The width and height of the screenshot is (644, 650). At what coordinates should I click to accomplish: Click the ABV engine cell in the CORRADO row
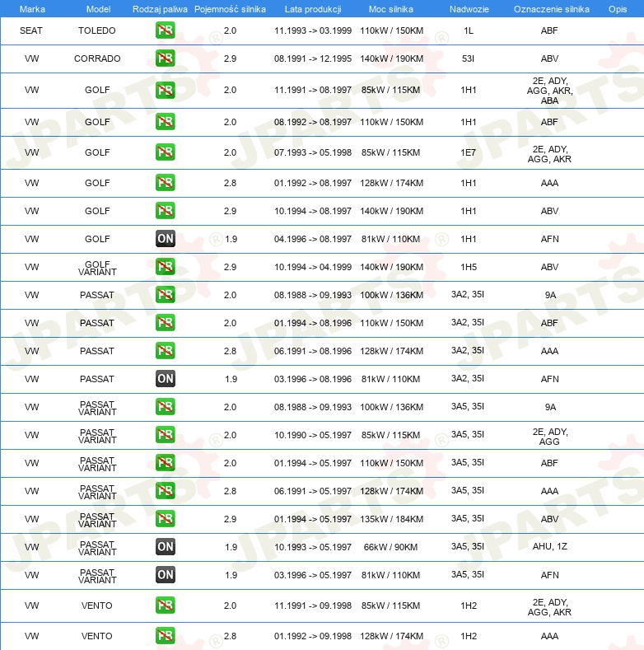coord(549,58)
